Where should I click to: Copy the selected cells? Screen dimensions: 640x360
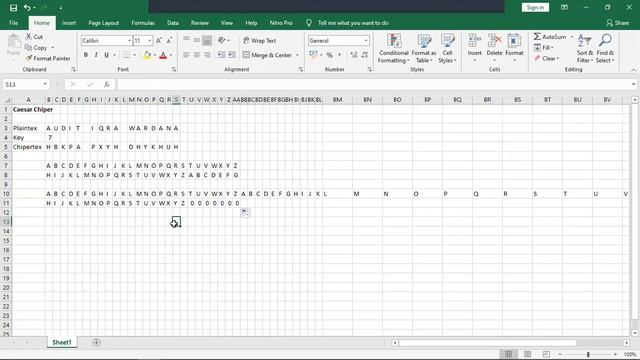37,48
